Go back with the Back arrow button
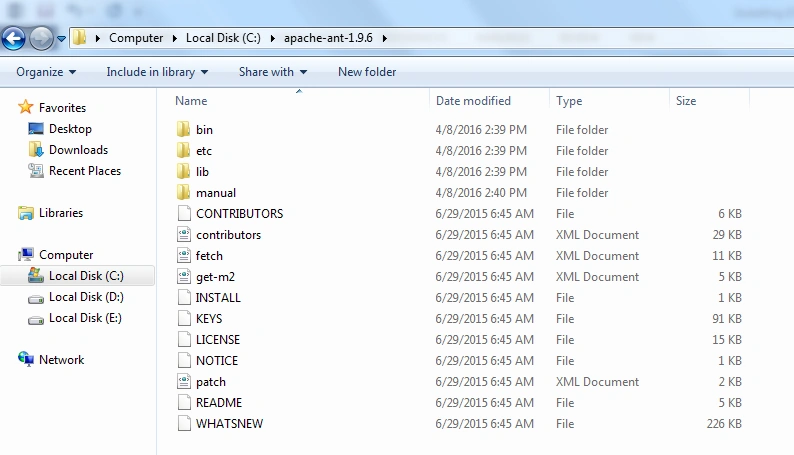 tap(14, 38)
